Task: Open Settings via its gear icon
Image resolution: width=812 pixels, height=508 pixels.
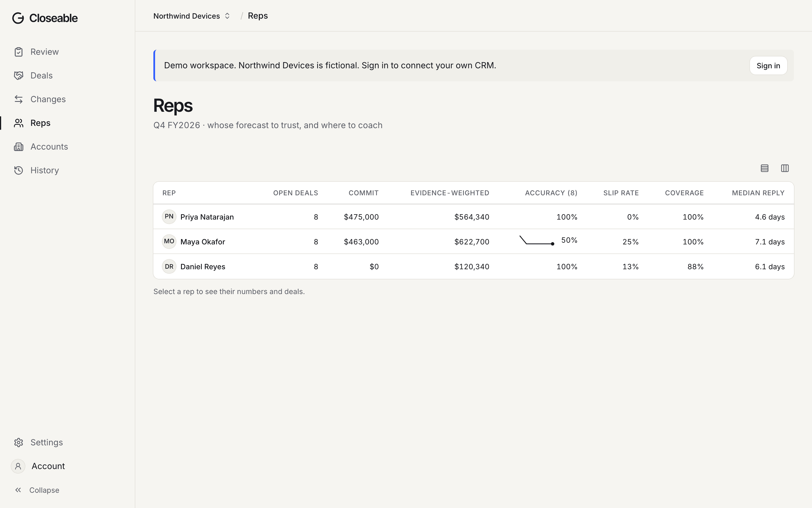Action: click(x=18, y=443)
